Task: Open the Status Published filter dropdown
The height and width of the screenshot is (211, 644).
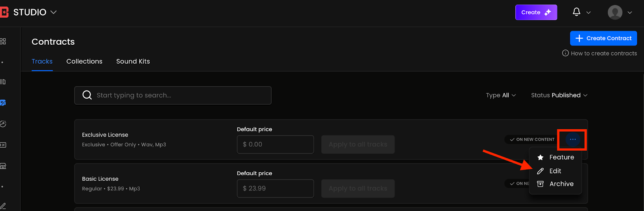Action: [x=559, y=95]
